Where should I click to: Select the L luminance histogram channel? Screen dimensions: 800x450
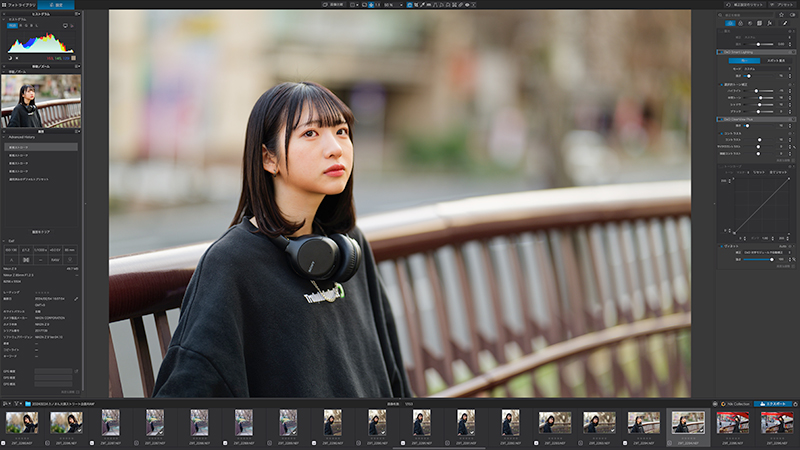(37, 26)
